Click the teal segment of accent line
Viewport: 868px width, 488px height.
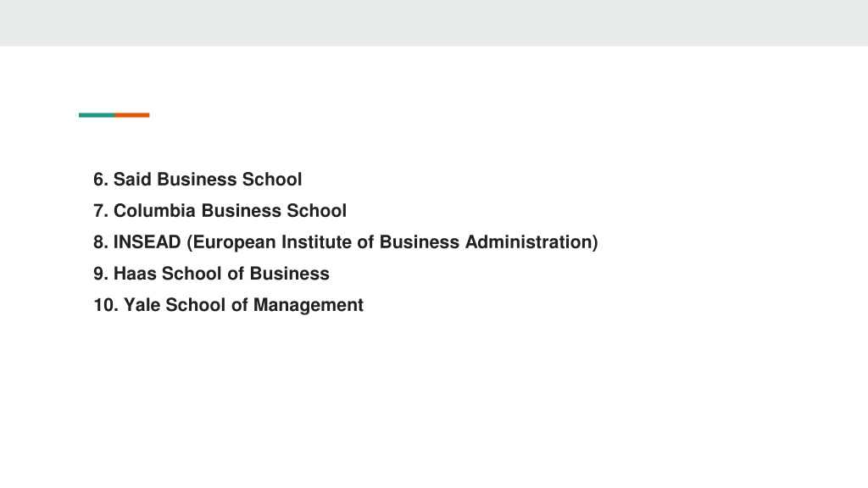(97, 115)
